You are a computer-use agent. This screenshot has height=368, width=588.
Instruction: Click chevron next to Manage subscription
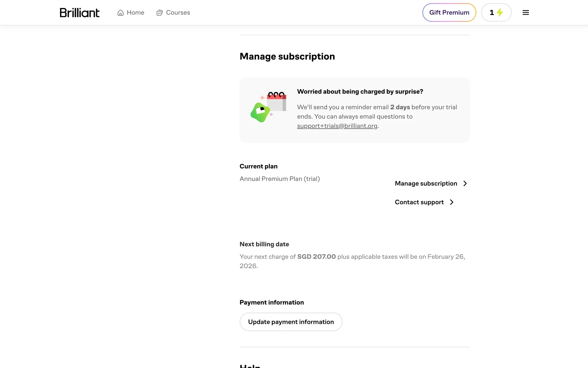point(465,183)
